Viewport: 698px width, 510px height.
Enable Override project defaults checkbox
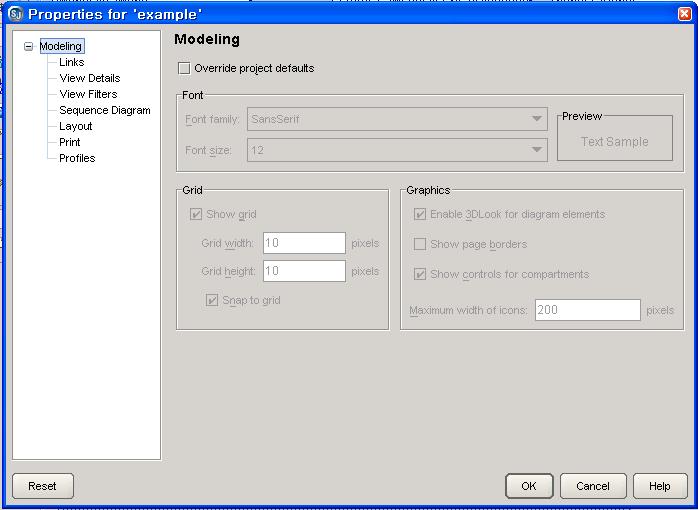coord(184,69)
